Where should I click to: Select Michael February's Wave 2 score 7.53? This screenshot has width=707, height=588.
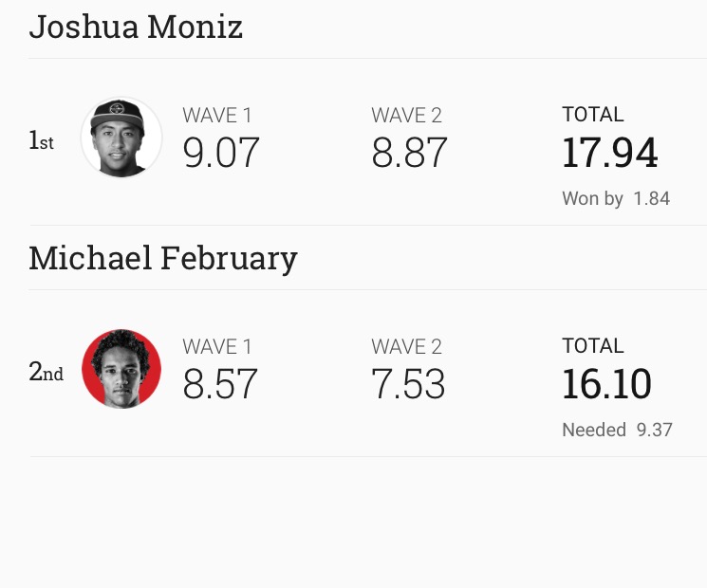408,384
